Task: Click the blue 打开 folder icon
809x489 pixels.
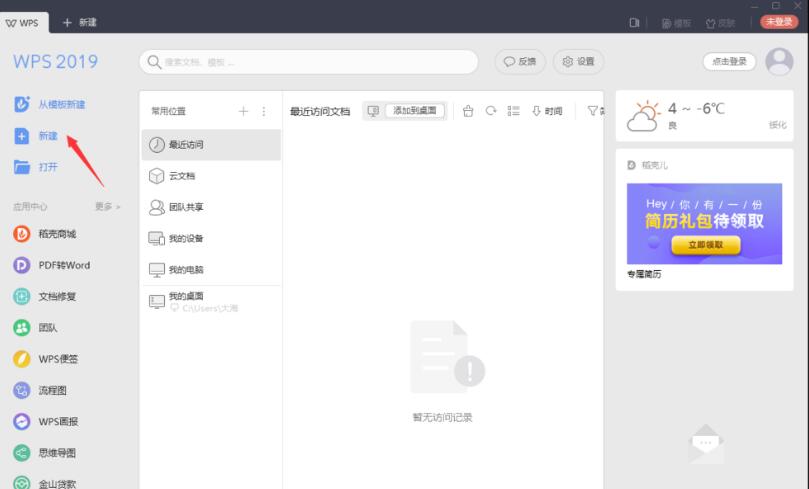Action: 22,167
